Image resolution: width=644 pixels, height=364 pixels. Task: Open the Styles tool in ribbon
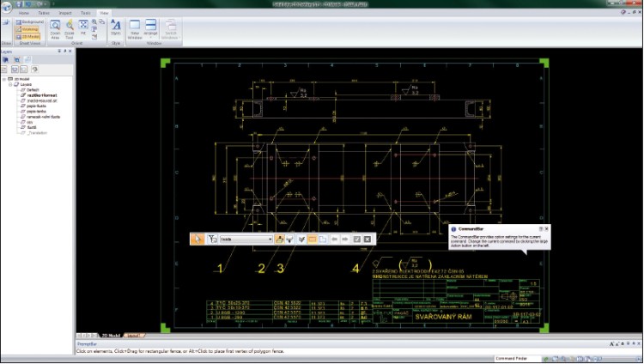pos(116,27)
